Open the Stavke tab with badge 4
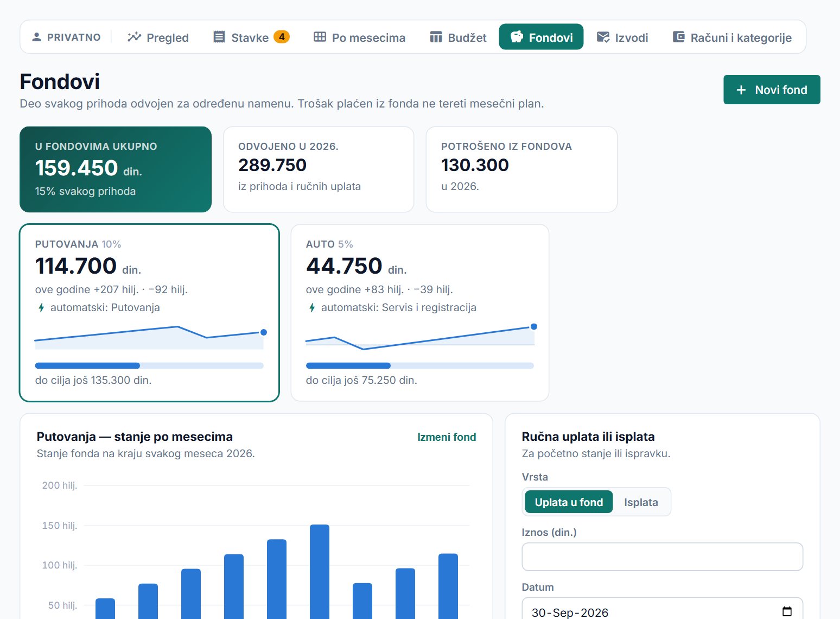 coord(251,37)
